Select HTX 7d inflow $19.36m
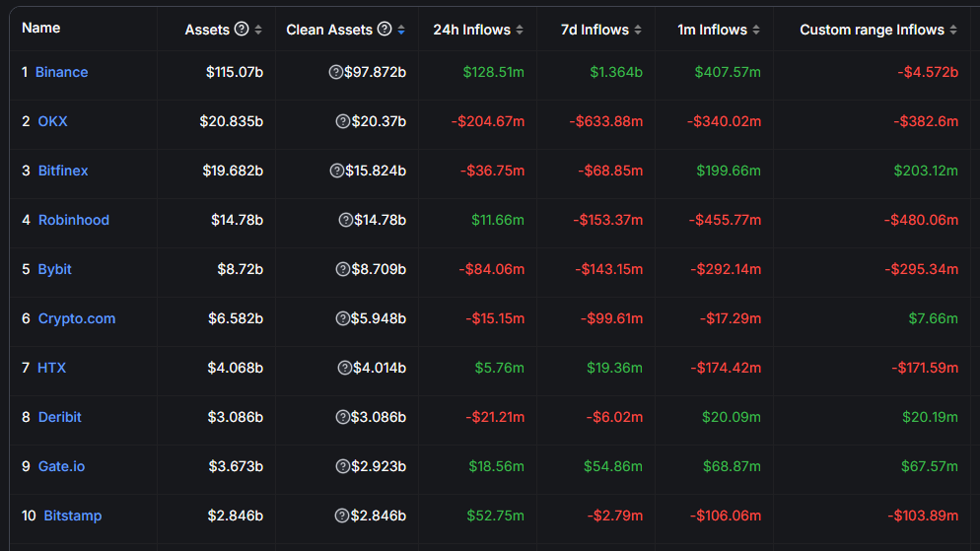Viewport: 980px width, 551px height. (x=614, y=368)
